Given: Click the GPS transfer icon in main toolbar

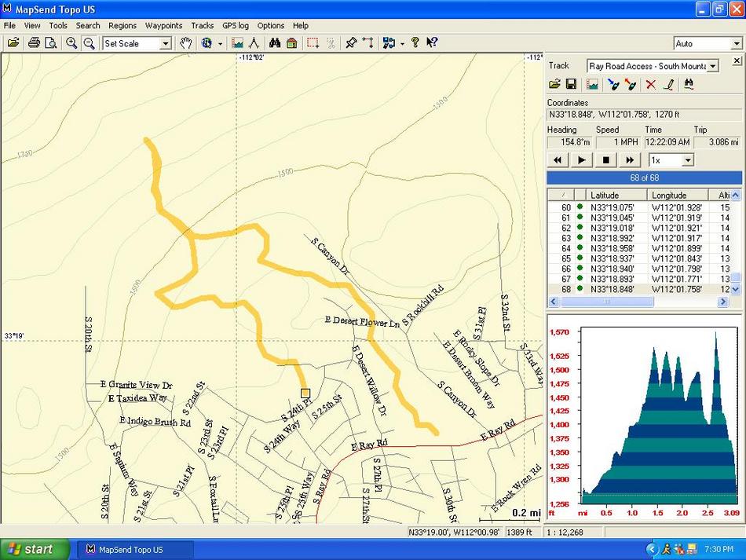Looking at the screenshot, I should tap(389, 43).
